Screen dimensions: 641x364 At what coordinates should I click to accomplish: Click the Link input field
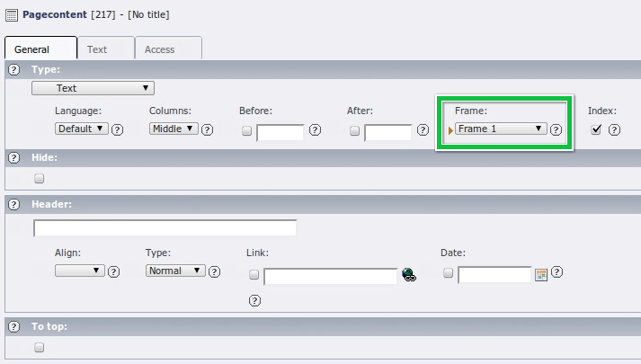coord(330,276)
